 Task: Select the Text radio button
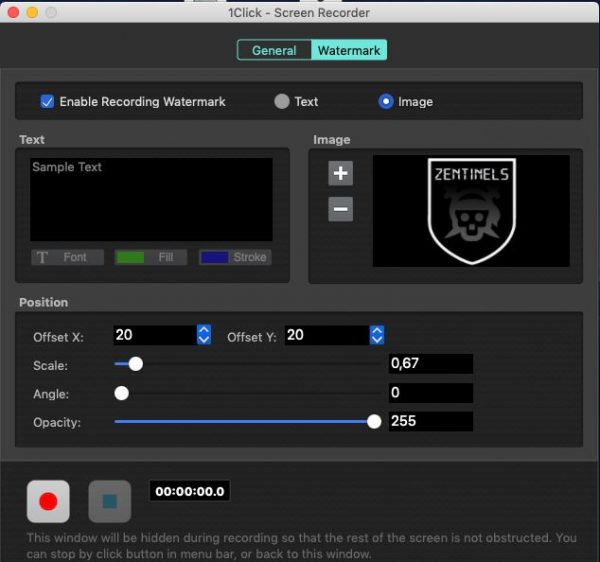coord(282,102)
